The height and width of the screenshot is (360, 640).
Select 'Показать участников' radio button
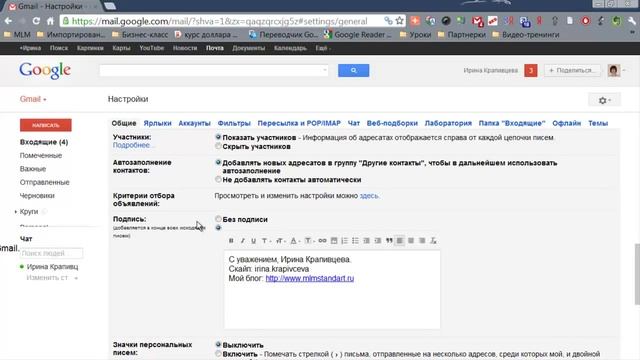[218, 137]
